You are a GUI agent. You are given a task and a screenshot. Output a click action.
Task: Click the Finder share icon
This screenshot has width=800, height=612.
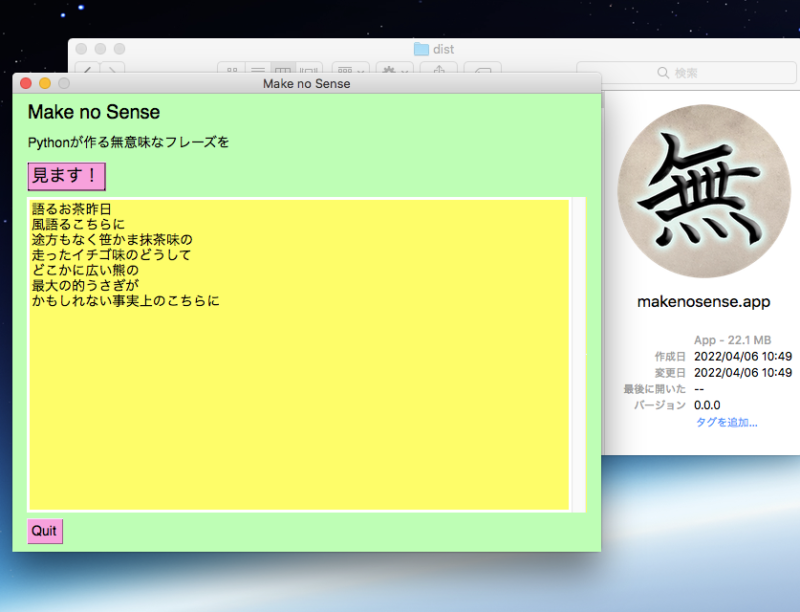coord(439,71)
